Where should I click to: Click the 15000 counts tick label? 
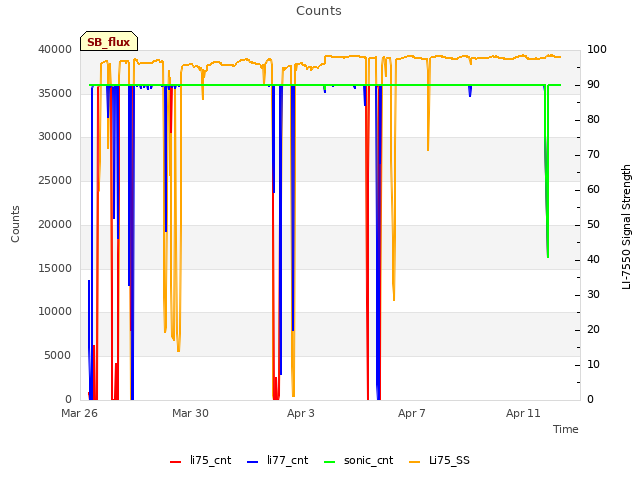[55, 268]
